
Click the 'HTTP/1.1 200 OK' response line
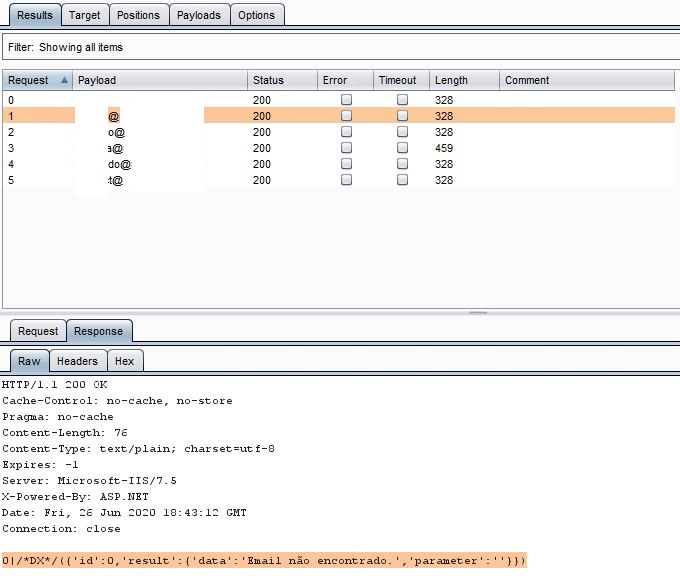click(55, 385)
